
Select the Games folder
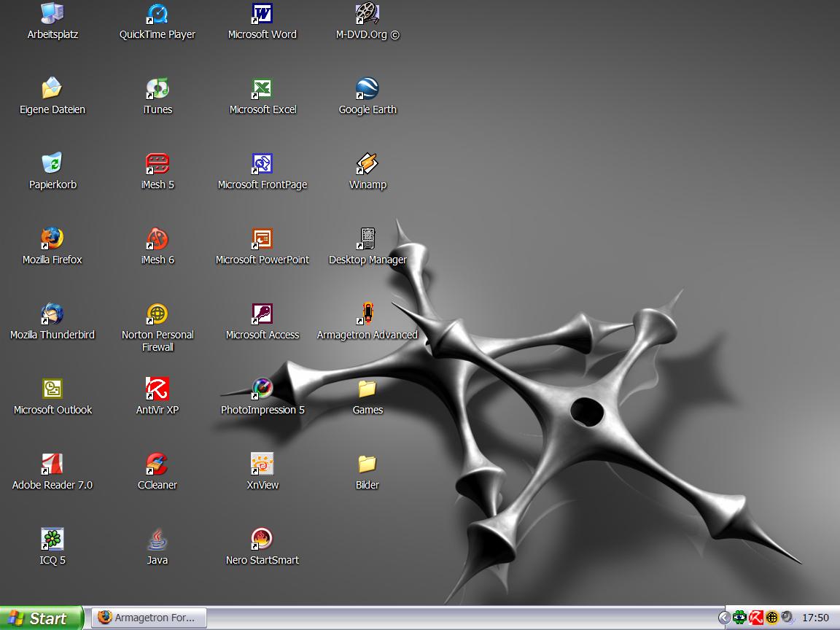coord(367,389)
